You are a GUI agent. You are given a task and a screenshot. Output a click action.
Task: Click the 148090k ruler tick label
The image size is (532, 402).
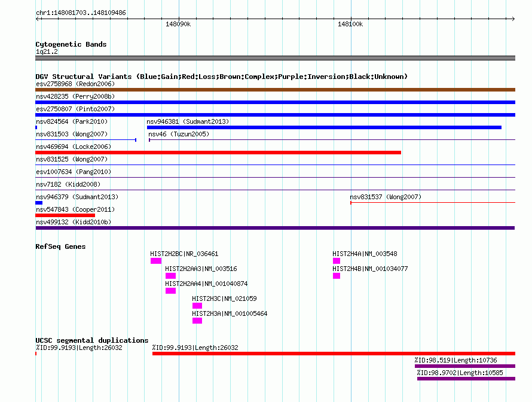pos(178,24)
